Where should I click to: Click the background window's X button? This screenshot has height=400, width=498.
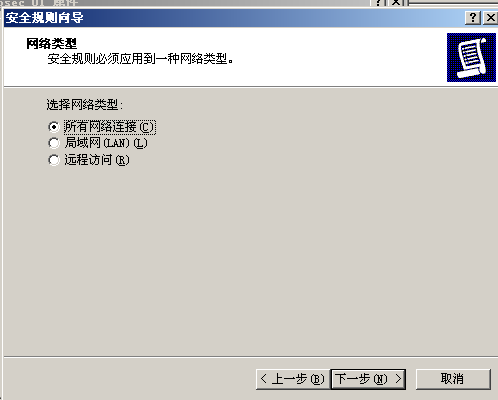[x=396, y=3]
